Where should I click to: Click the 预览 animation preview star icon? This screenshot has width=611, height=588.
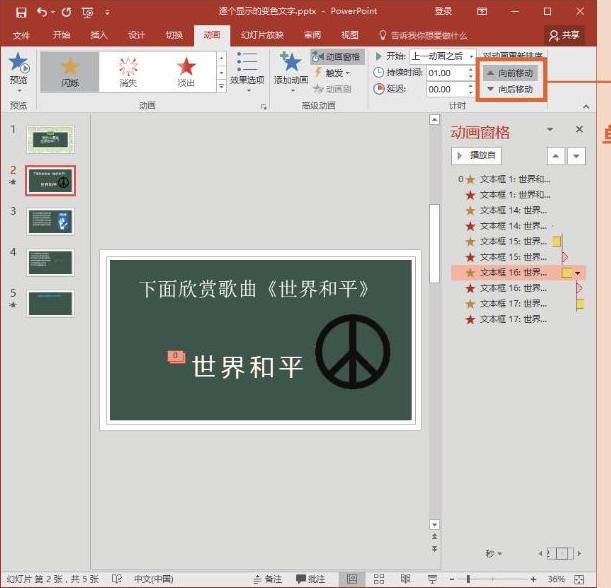(18, 64)
